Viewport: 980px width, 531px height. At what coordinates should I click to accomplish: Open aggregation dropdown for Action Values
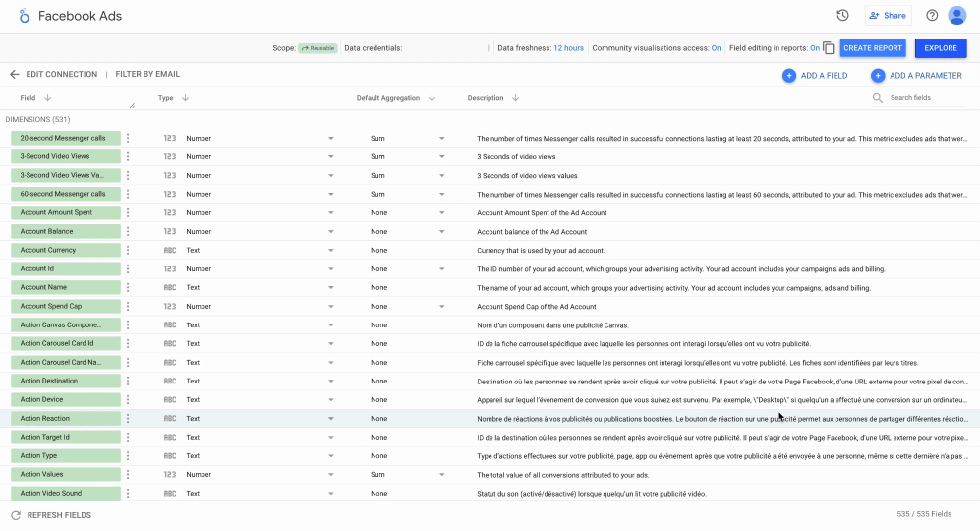point(441,475)
